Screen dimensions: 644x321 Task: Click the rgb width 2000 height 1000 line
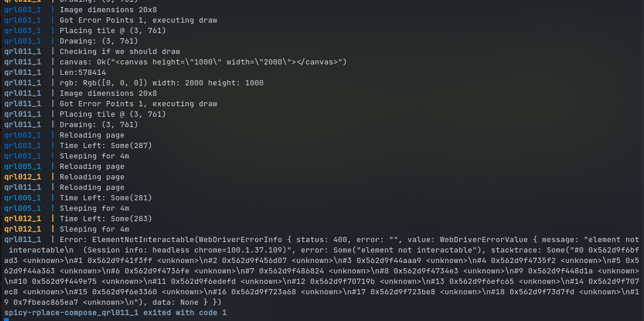[x=161, y=83]
